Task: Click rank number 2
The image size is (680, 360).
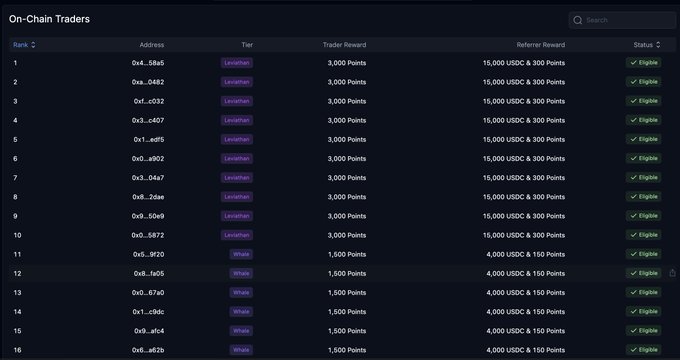Action: [x=16, y=82]
